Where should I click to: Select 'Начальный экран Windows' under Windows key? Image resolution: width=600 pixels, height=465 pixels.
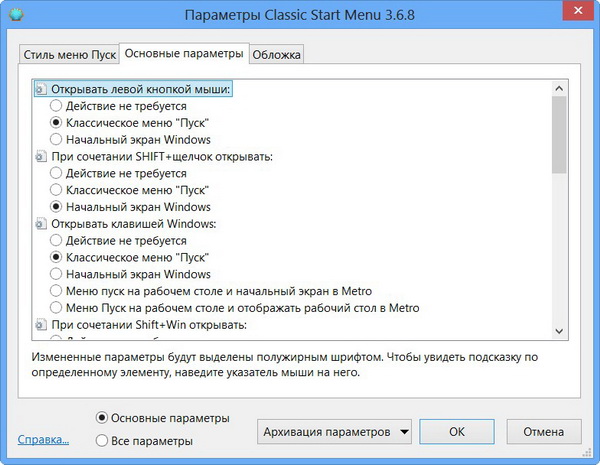tap(57, 273)
